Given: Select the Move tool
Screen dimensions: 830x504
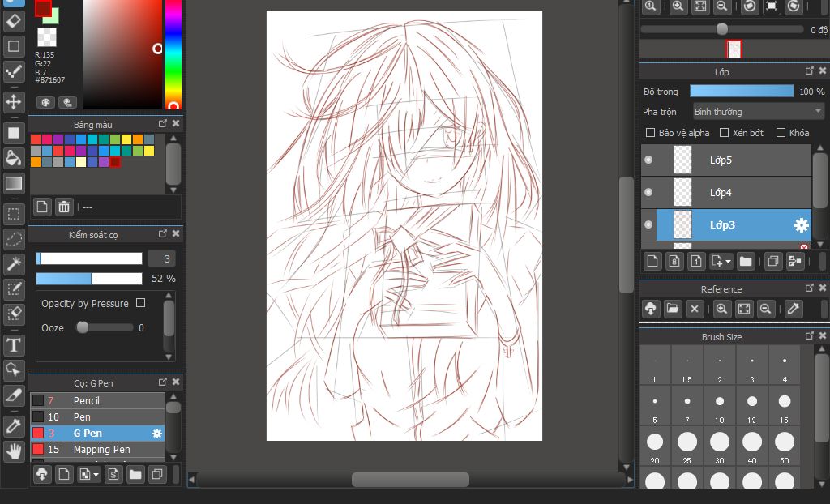Looking at the screenshot, I should pos(14,101).
